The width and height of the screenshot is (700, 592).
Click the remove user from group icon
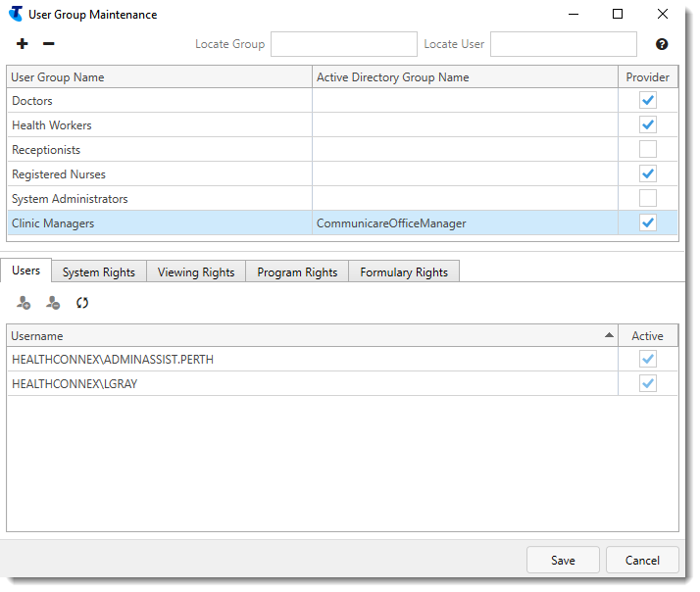(x=53, y=303)
